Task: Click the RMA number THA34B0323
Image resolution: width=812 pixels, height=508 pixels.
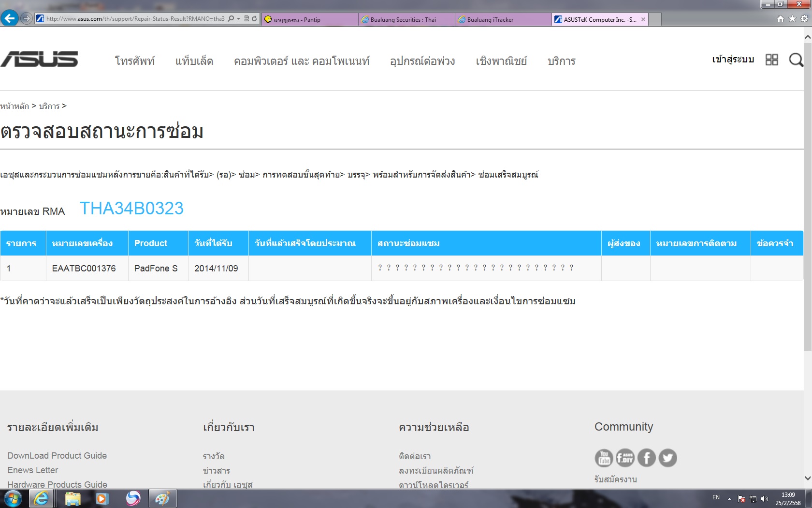Action: point(131,209)
